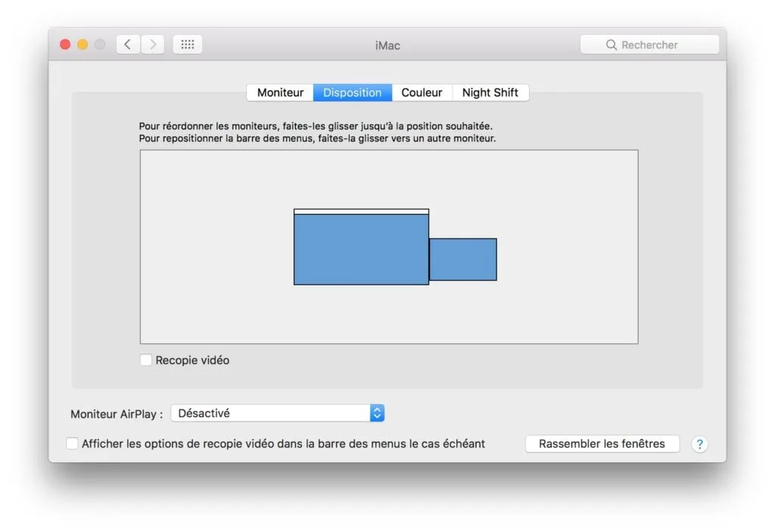The width and height of the screenshot is (775, 532).
Task: Select the larger blue display rectangle
Action: 361,250
